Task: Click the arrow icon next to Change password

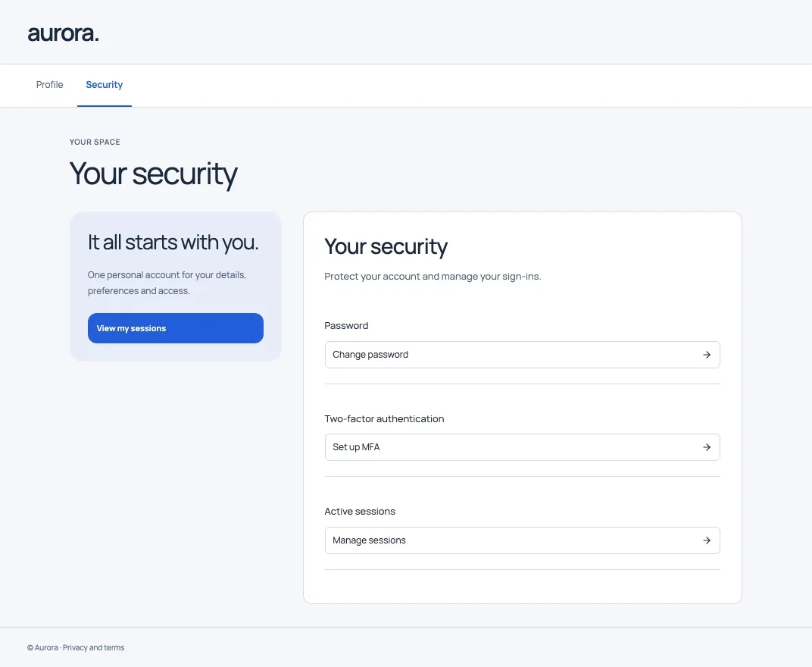Action: [707, 355]
